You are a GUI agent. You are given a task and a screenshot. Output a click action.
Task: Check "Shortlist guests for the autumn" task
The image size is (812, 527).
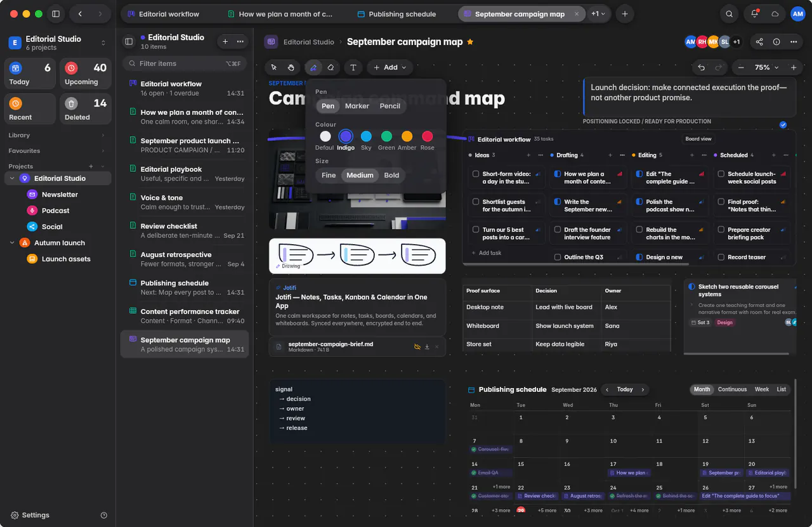[x=476, y=202]
